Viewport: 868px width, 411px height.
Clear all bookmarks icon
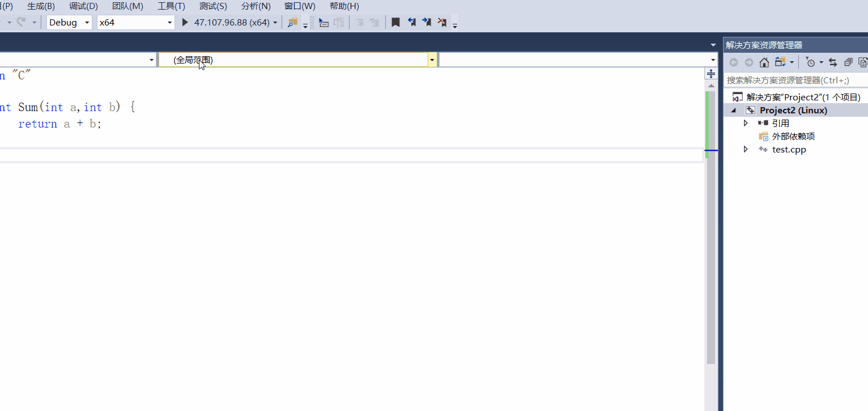[x=442, y=23]
